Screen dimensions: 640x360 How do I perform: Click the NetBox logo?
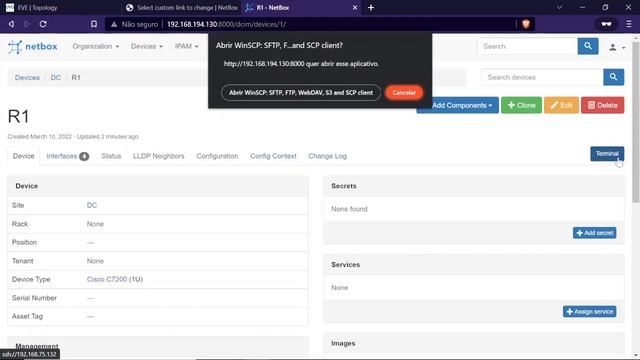tap(33, 47)
